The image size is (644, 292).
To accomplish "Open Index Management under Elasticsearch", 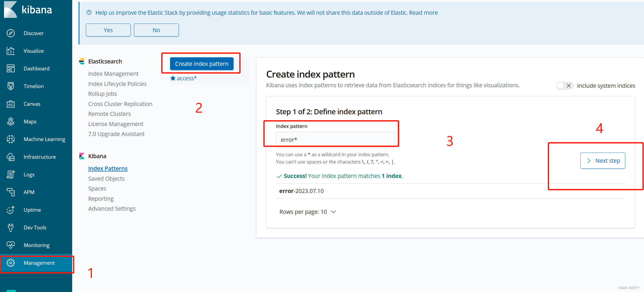I will tap(113, 74).
